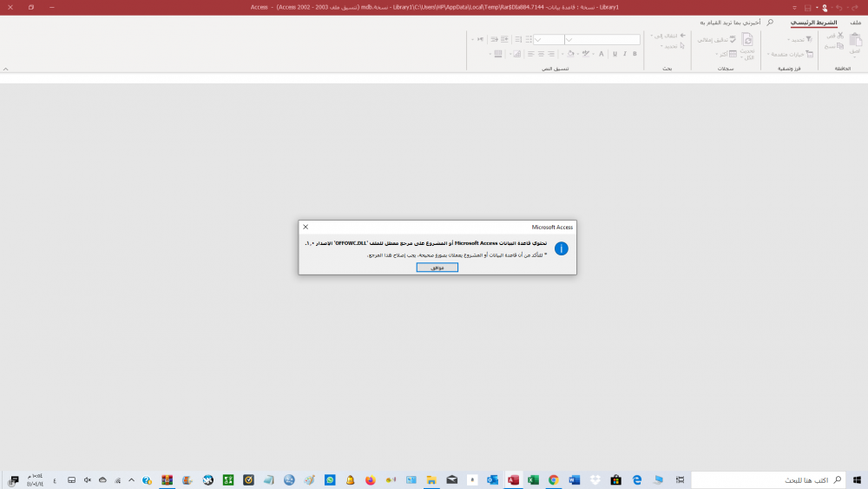Open the font size combo box
This screenshot has height=489, width=868.
coord(549,40)
